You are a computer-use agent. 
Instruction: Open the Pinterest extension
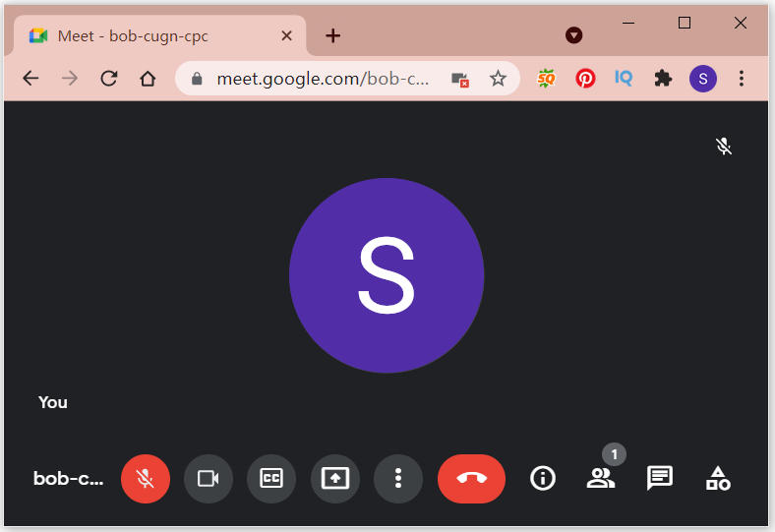coord(585,79)
